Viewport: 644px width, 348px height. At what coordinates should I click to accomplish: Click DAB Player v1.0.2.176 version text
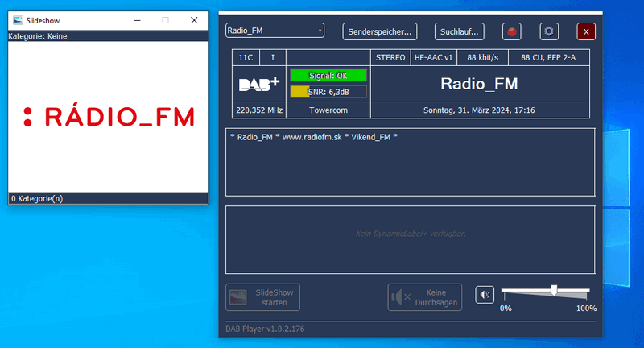(x=265, y=329)
